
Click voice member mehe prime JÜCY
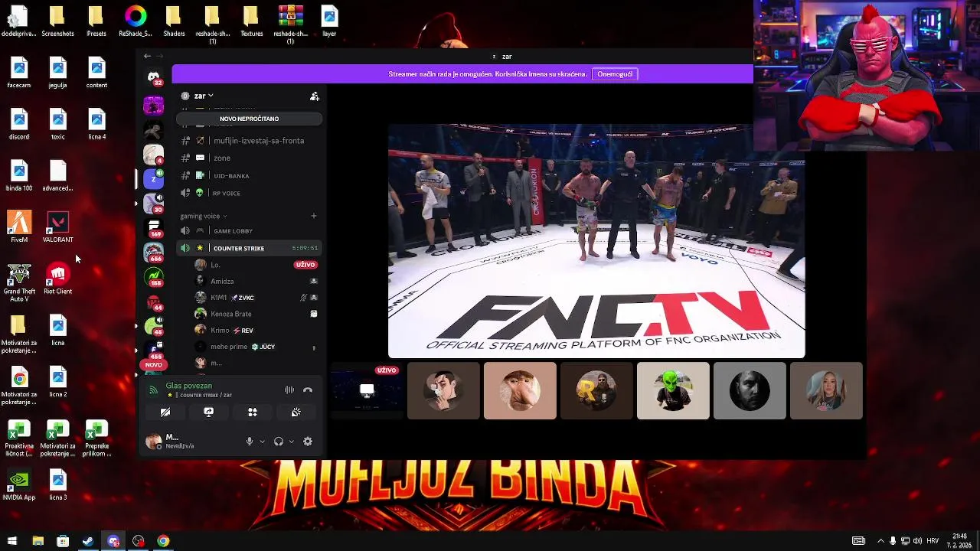[x=255, y=347]
